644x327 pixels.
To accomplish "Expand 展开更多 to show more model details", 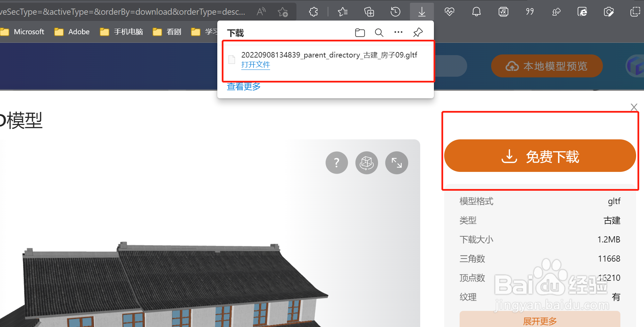I will 540,321.
